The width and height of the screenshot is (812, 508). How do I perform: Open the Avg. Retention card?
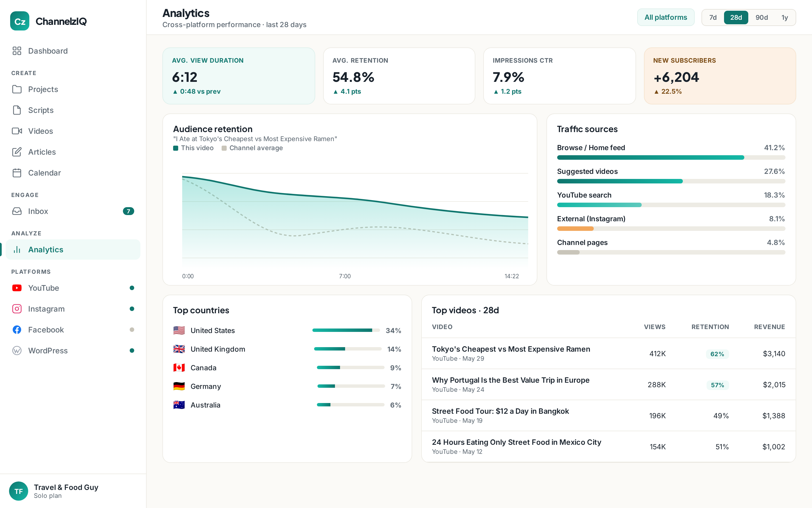pyautogui.click(x=399, y=76)
